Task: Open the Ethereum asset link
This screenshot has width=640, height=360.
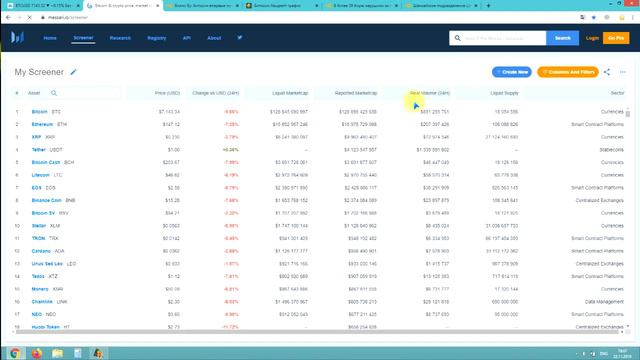Action: [42, 124]
